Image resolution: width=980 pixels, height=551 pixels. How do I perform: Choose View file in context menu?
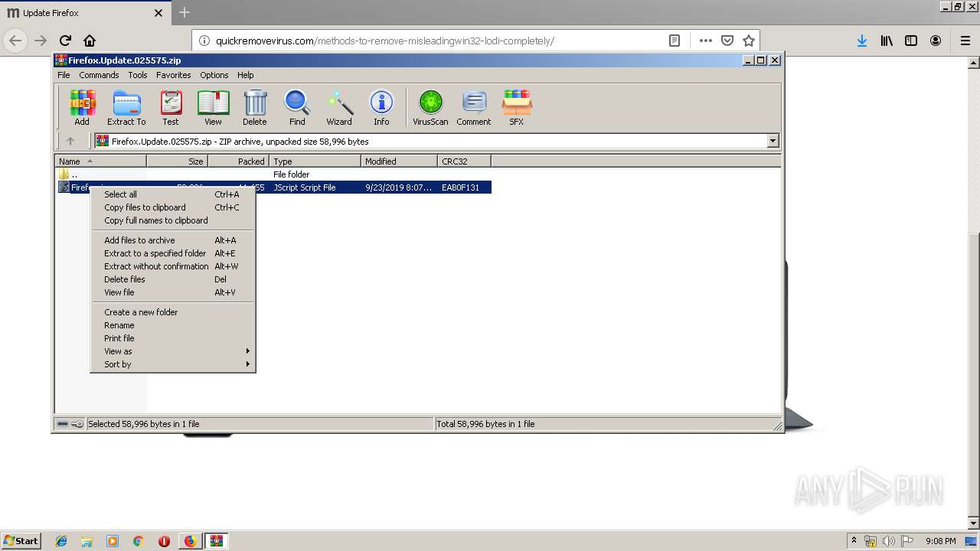click(x=173, y=292)
